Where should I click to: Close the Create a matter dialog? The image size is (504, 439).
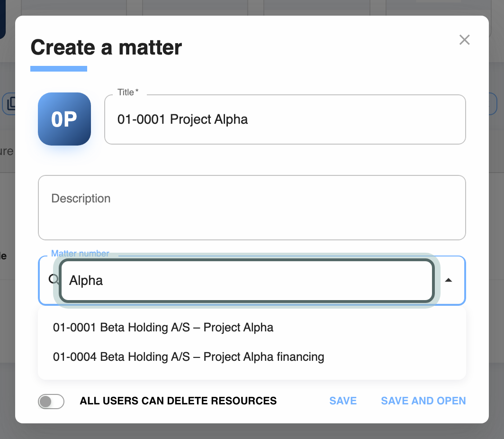tap(465, 40)
